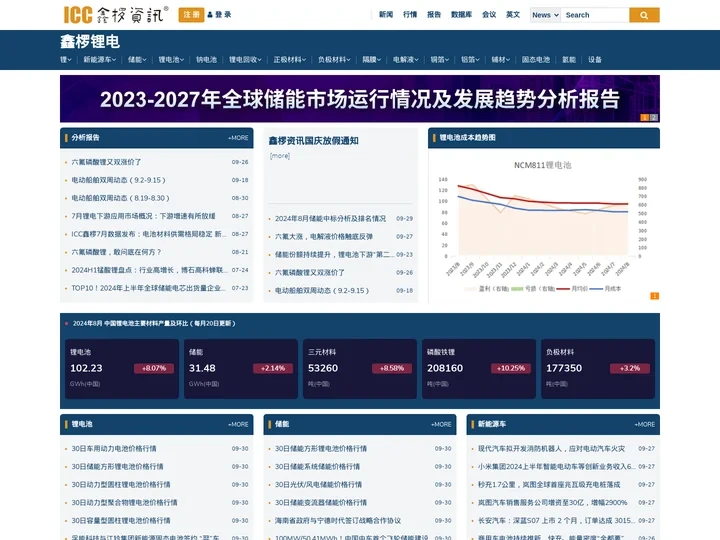720x540 pixels.
Task: Open 六氟大涨，电解液价格触底反弹 article
Action: tap(324, 236)
